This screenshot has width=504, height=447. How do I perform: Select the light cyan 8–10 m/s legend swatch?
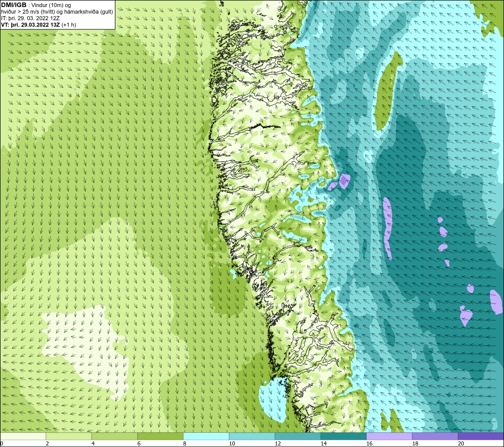click(206, 436)
